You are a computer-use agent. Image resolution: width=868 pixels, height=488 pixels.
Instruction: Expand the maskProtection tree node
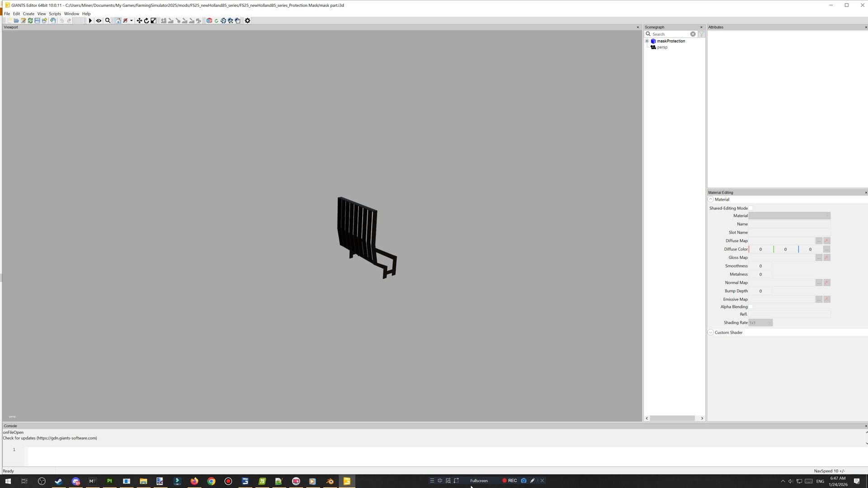tap(647, 41)
